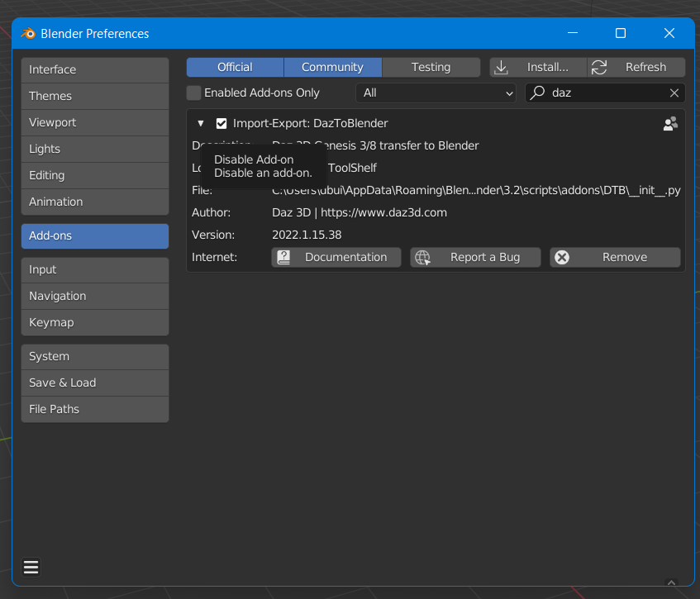Open the All category dropdown
The height and width of the screenshot is (599, 700).
coord(438,93)
